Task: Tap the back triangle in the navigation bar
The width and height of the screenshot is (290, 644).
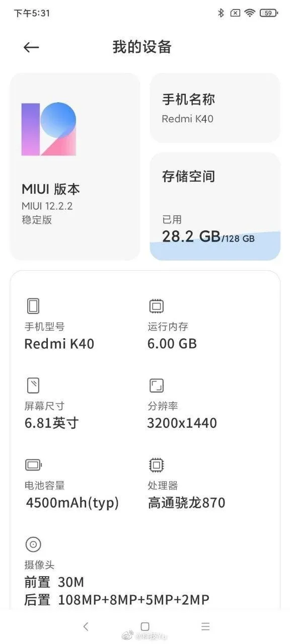Action: [85, 626]
